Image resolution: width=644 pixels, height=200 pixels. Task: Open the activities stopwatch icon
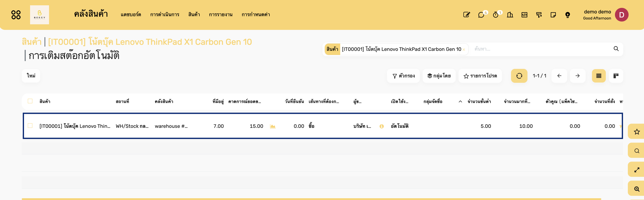coord(496,15)
